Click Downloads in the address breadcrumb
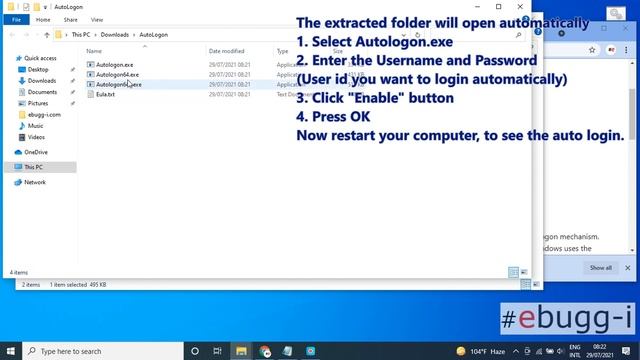The image size is (640, 360). 115,35
